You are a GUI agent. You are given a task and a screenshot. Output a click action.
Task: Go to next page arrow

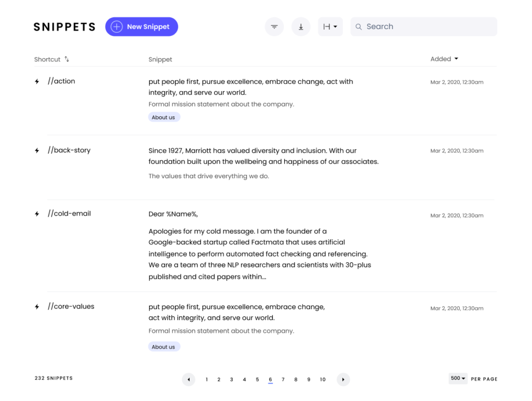(x=343, y=379)
